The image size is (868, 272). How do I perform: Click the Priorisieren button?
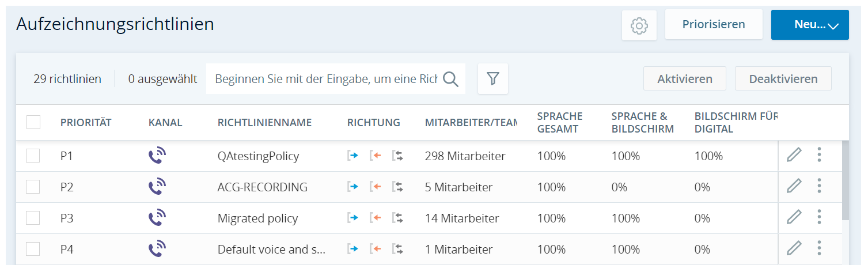pos(714,24)
